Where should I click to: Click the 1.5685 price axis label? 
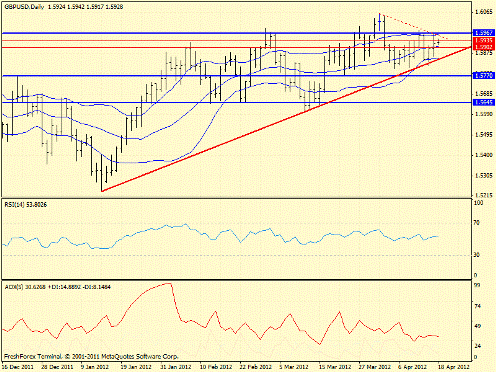(484, 93)
